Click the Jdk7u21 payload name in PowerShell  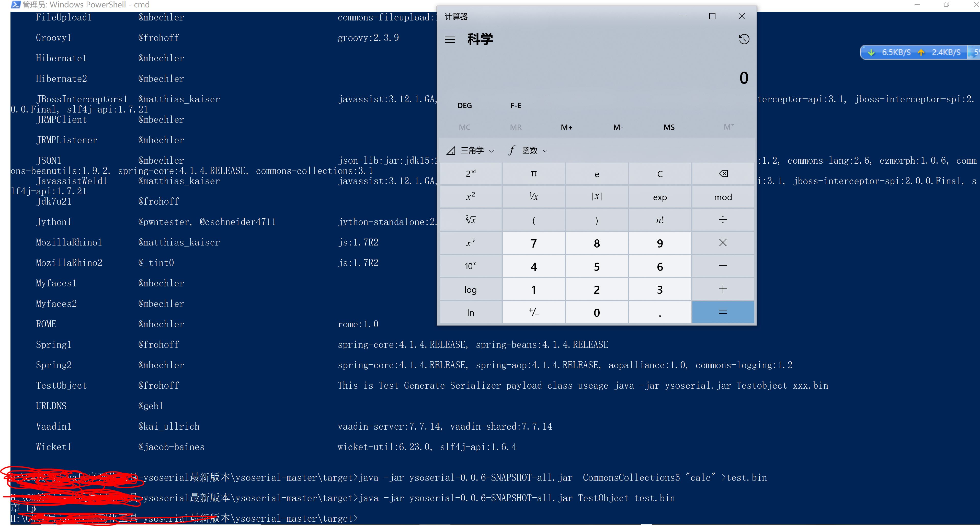click(x=54, y=201)
